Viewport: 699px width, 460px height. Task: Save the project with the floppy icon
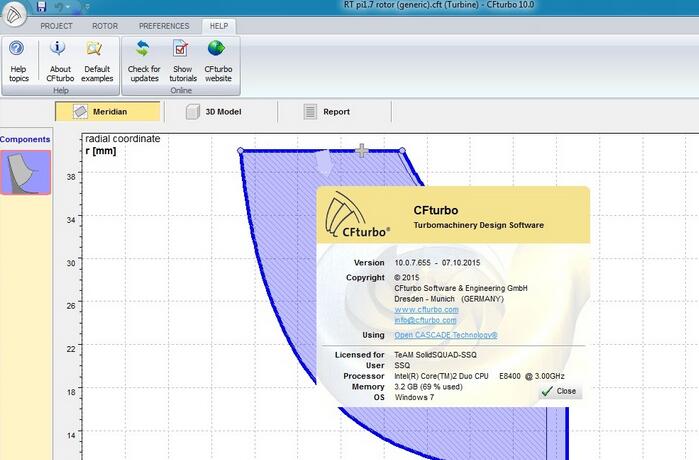(x=41, y=6)
